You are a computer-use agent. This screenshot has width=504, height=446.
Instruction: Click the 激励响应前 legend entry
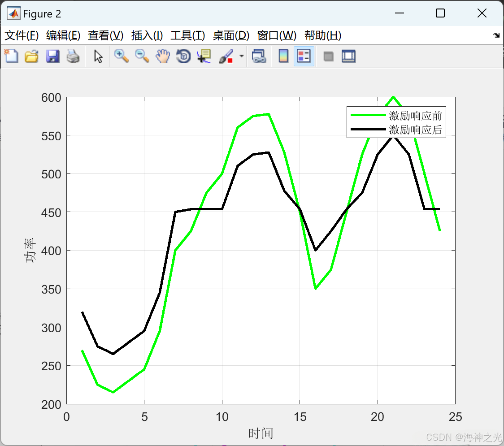coord(415,115)
